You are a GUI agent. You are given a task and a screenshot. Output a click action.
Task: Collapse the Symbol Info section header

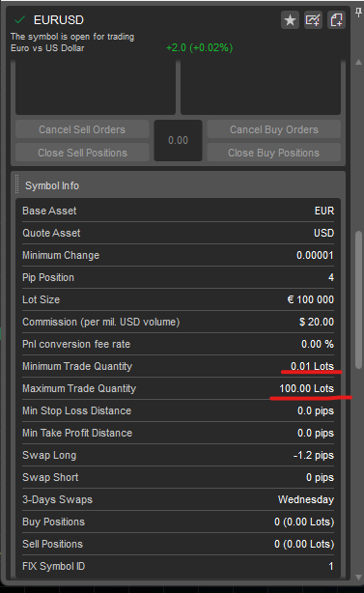(178, 185)
